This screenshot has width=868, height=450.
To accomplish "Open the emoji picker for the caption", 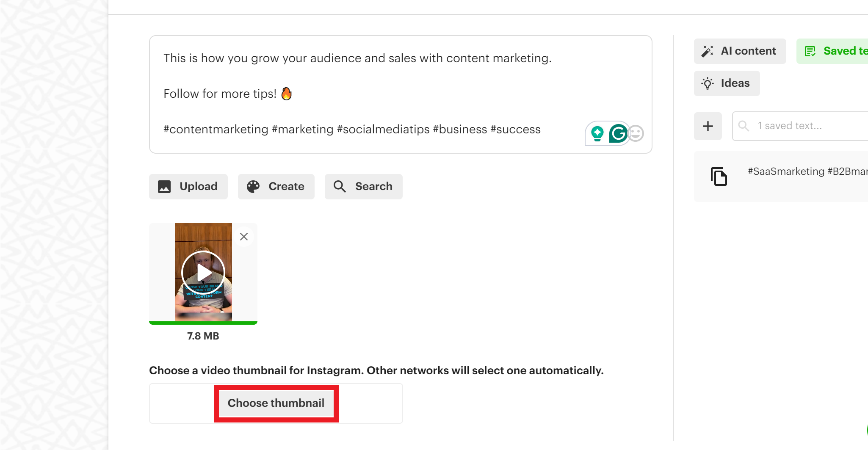I will 636,133.
